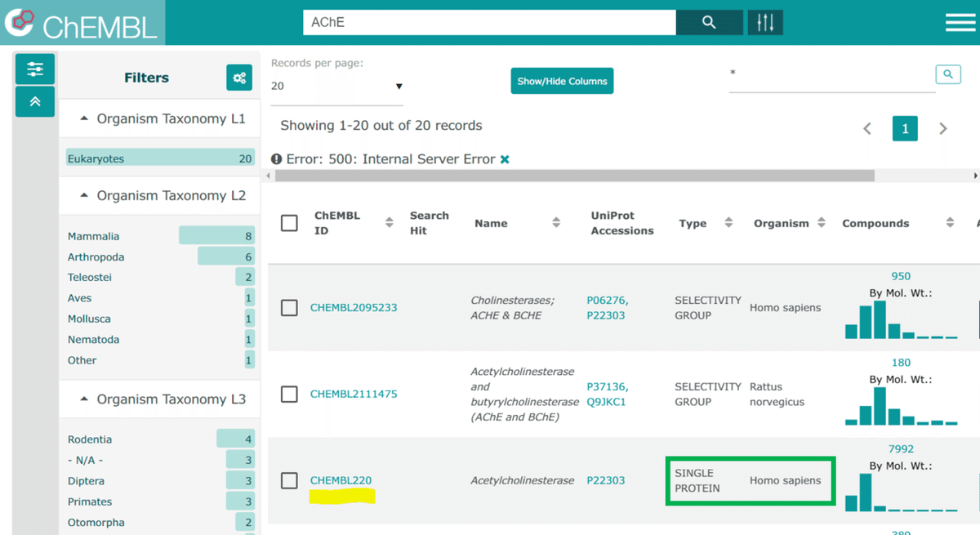This screenshot has height=535, width=980.
Task: Toggle the select-all header checkbox
Action: (x=289, y=223)
